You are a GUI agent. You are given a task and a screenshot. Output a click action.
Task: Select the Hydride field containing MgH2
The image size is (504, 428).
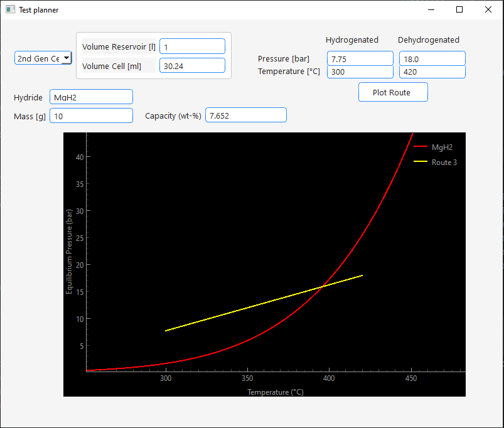[91, 97]
